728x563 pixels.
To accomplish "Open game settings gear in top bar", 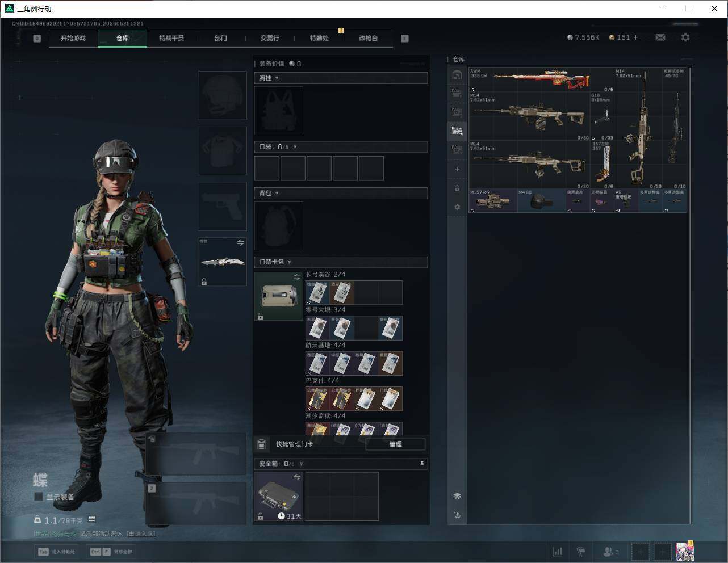I will point(685,37).
